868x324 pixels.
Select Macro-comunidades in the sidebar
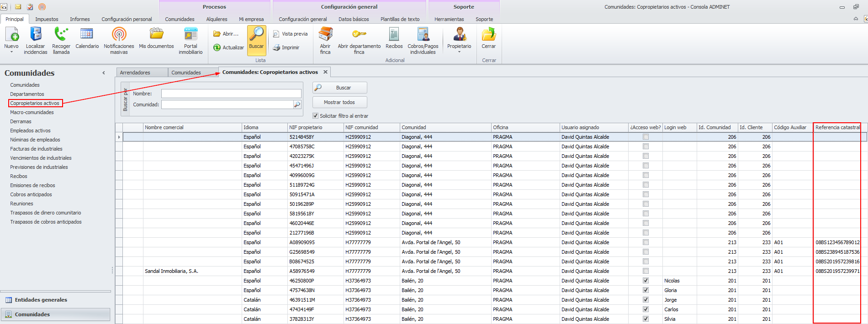32,112
